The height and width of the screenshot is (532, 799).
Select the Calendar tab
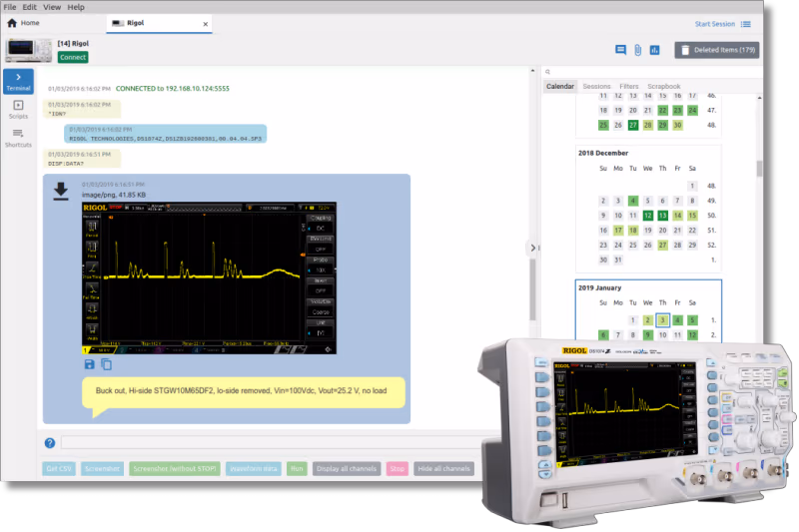[x=560, y=86]
